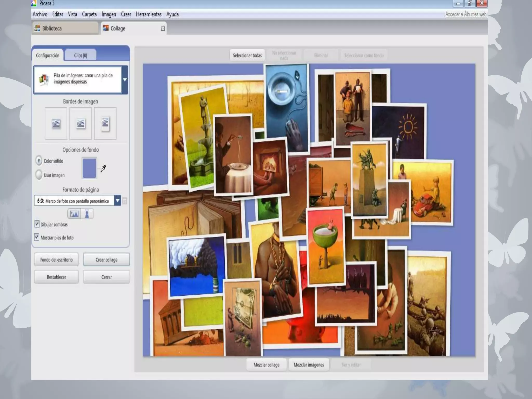Open the Editar menu
Viewport: 532px width, 399px height.
pos(58,14)
